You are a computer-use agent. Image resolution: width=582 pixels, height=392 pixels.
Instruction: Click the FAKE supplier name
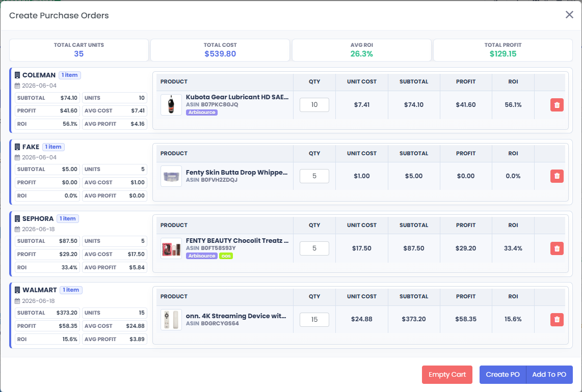pos(31,147)
